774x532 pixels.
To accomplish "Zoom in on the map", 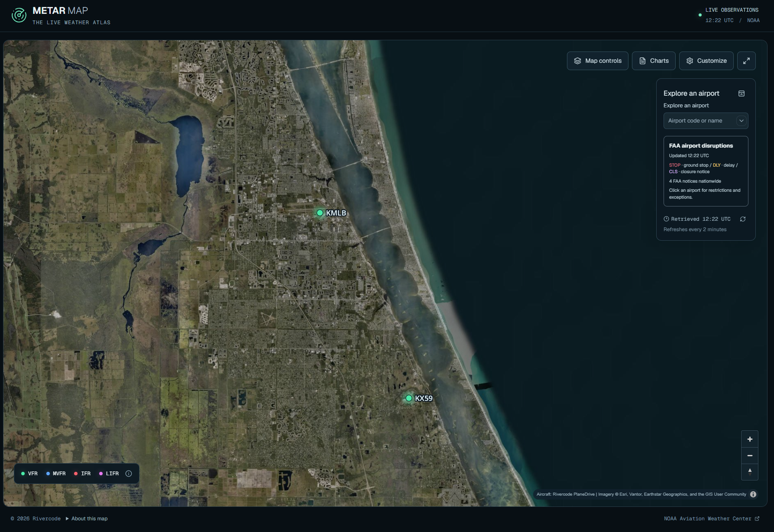I will click(750, 439).
